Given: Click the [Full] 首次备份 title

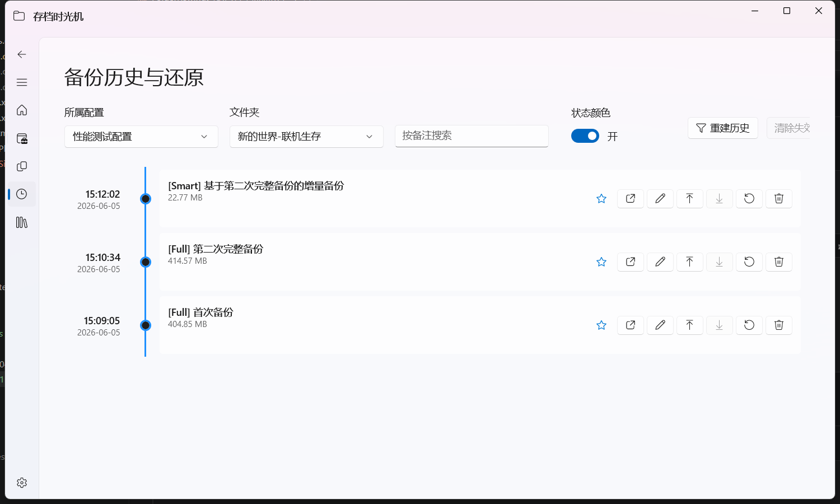Looking at the screenshot, I should [200, 312].
